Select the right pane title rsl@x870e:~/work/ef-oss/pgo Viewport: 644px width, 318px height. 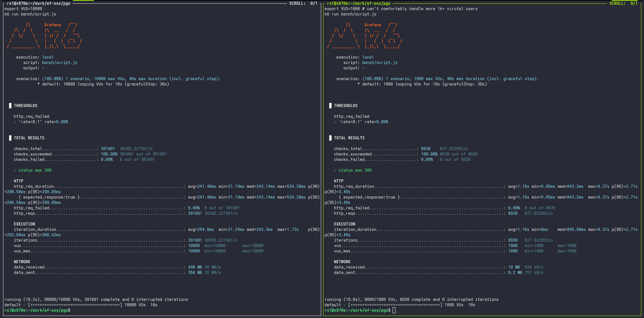[358, 3]
